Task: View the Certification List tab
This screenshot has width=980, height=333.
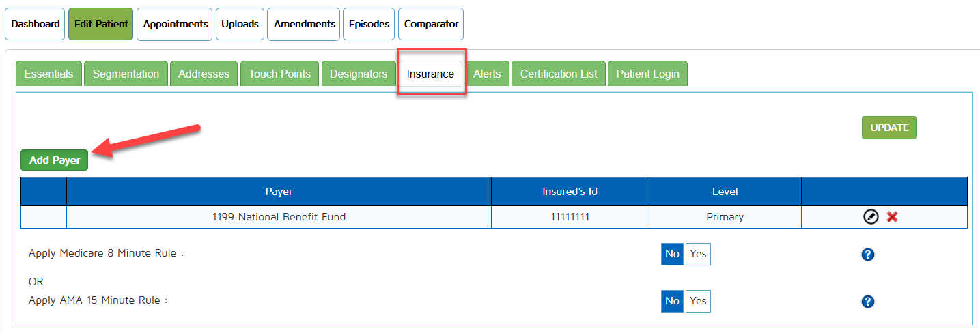Action: pyautogui.click(x=559, y=74)
